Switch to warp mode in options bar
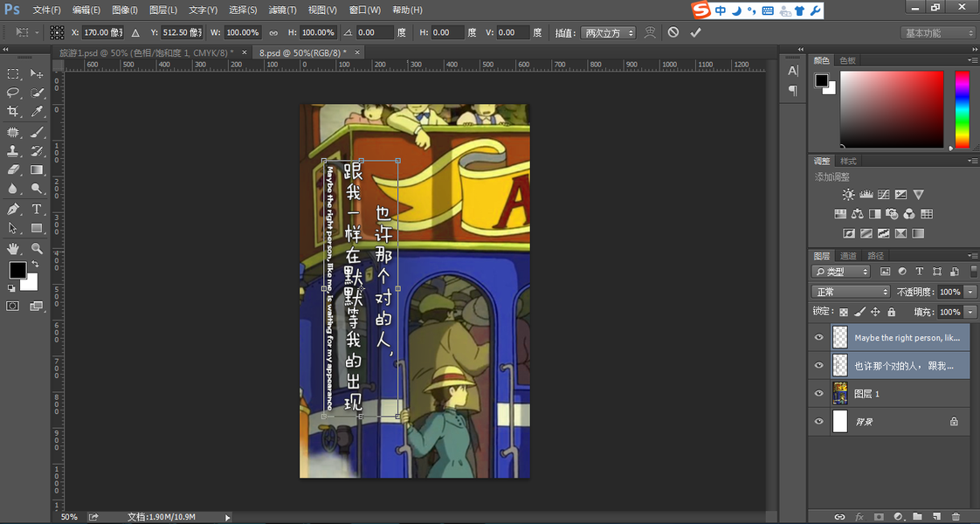 (650, 32)
